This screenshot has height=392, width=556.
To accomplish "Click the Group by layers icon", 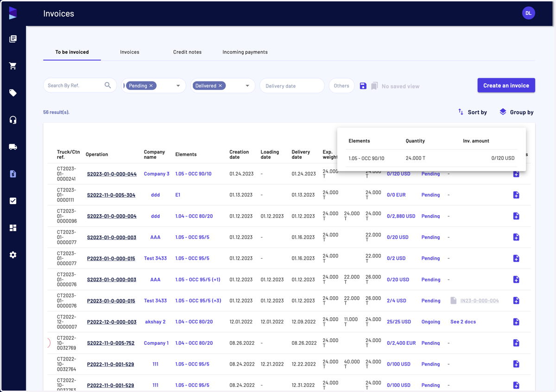I will (503, 112).
